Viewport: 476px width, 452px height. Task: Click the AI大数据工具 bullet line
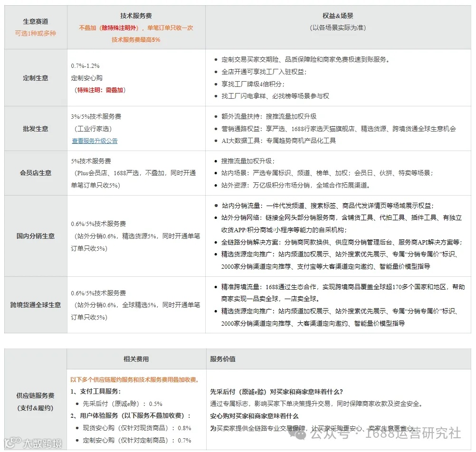(279, 141)
